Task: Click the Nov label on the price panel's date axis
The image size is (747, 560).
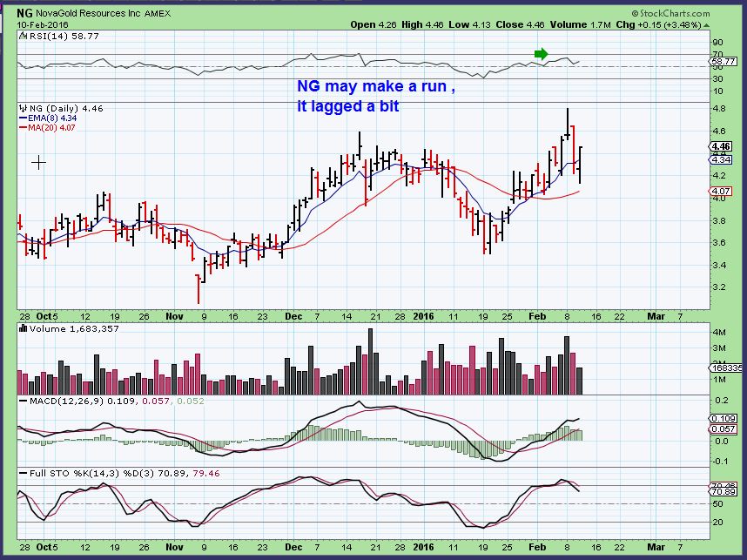Action: click(x=174, y=316)
